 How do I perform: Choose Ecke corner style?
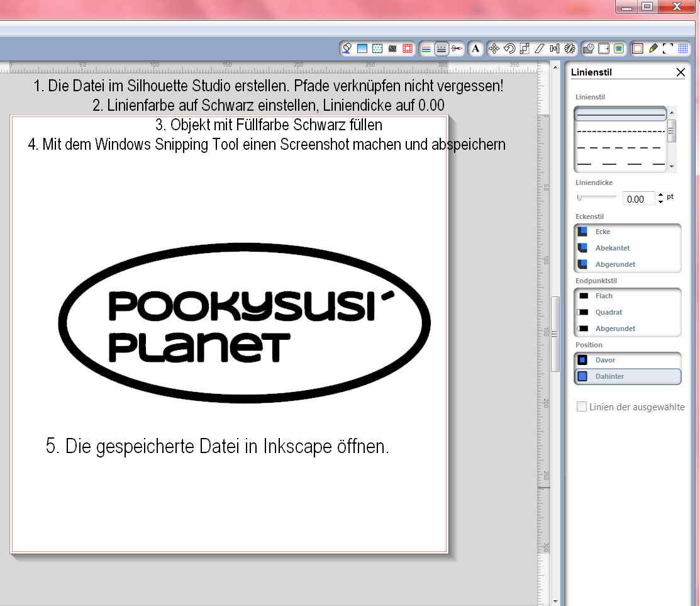pos(628,232)
